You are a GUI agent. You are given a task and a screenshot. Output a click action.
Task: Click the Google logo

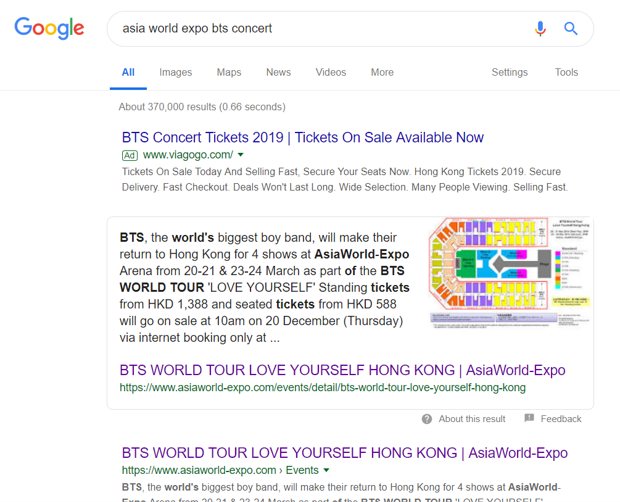click(x=49, y=29)
